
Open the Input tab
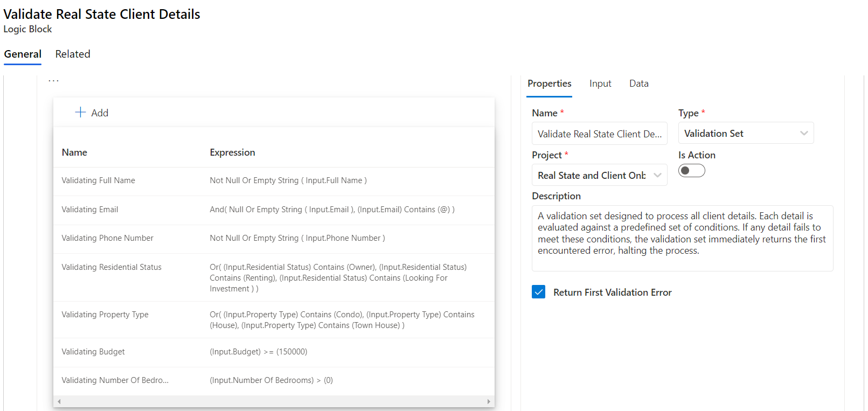[x=600, y=83]
